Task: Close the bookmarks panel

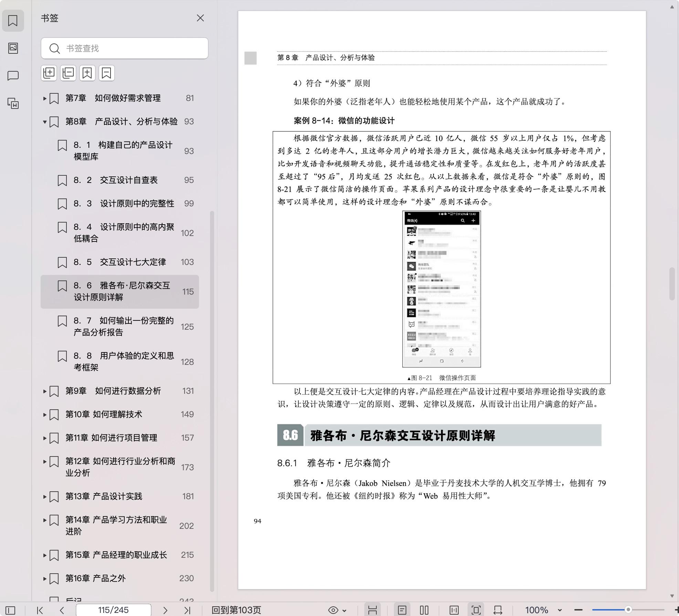Action: (200, 18)
